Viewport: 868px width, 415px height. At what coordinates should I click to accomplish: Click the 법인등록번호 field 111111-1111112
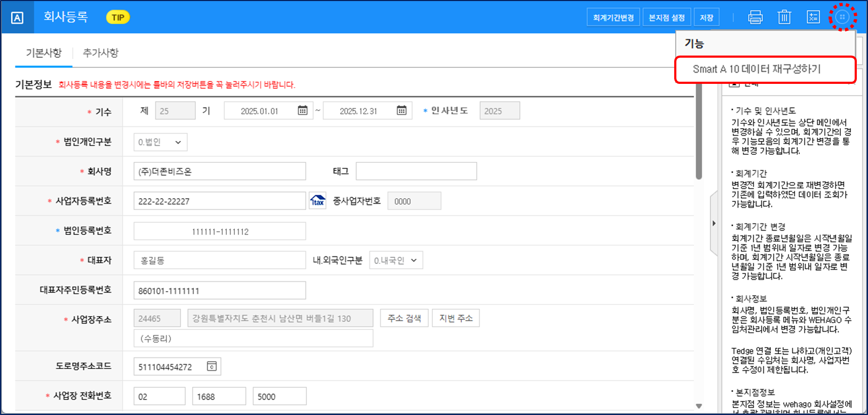click(219, 231)
